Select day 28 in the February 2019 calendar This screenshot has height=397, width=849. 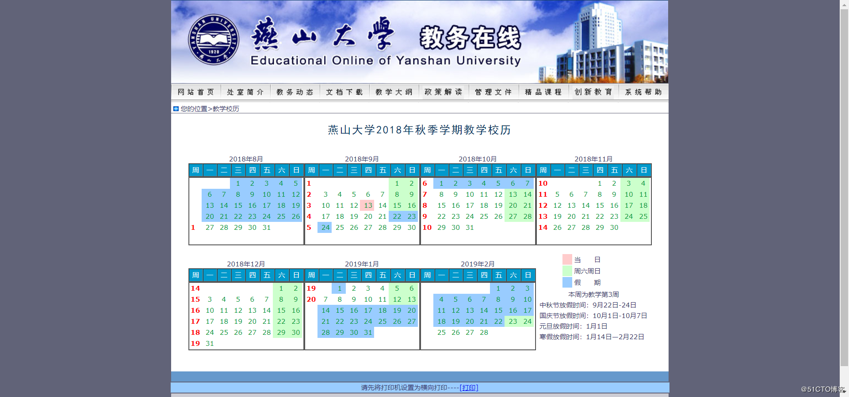pyautogui.click(x=484, y=333)
